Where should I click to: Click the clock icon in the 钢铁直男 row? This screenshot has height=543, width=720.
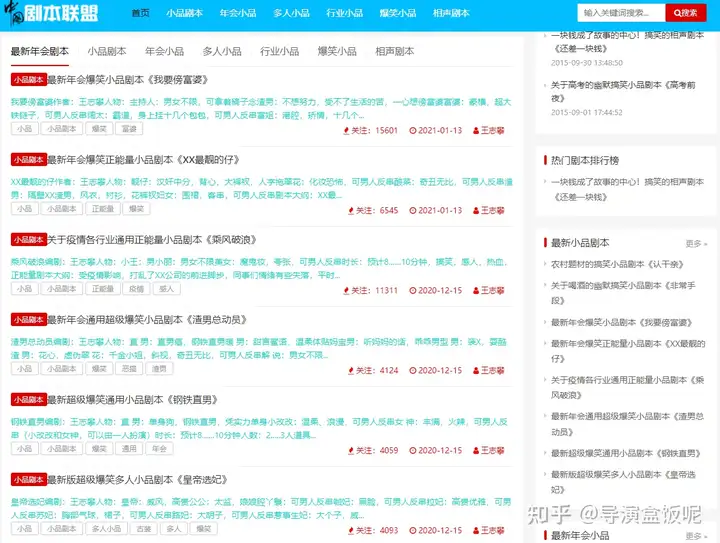(413, 451)
